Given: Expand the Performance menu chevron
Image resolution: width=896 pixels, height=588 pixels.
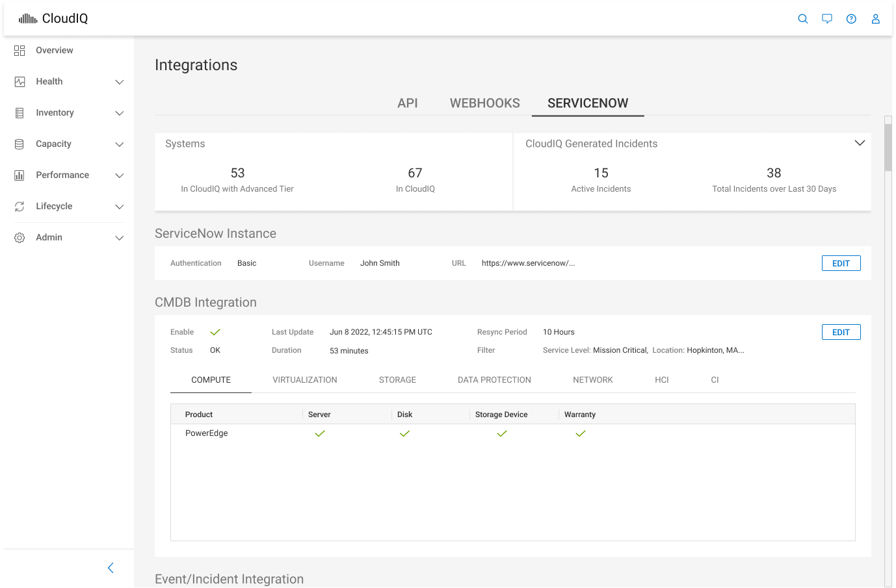Looking at the screenshot, I should (120, 175).
